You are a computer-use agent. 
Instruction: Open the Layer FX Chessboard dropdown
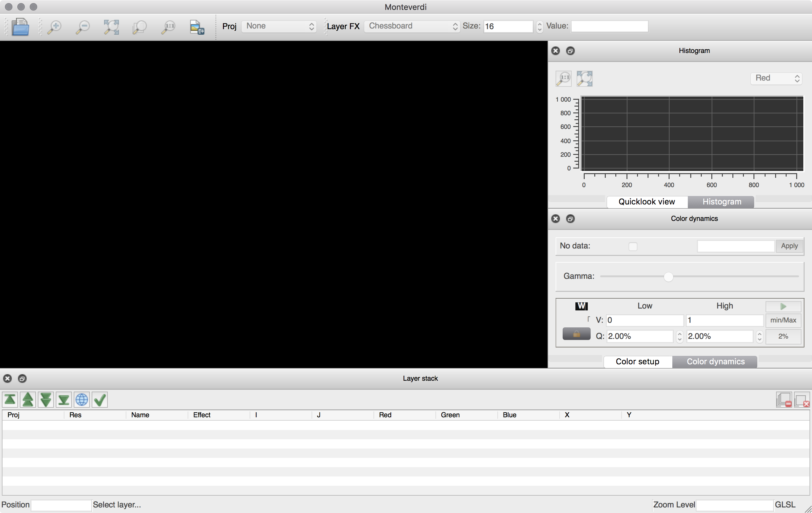[x=412, y=26]
